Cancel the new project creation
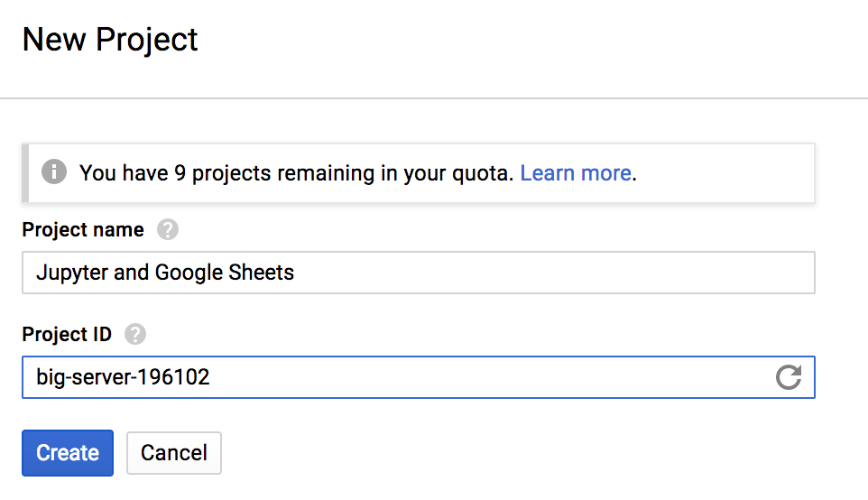The width and height of the screenshot is (868, 500). click(174, 453)
